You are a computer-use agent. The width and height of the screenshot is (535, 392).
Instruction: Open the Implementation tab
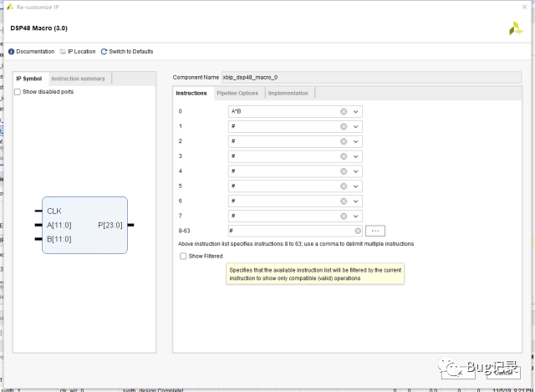[x=288, y=93]
